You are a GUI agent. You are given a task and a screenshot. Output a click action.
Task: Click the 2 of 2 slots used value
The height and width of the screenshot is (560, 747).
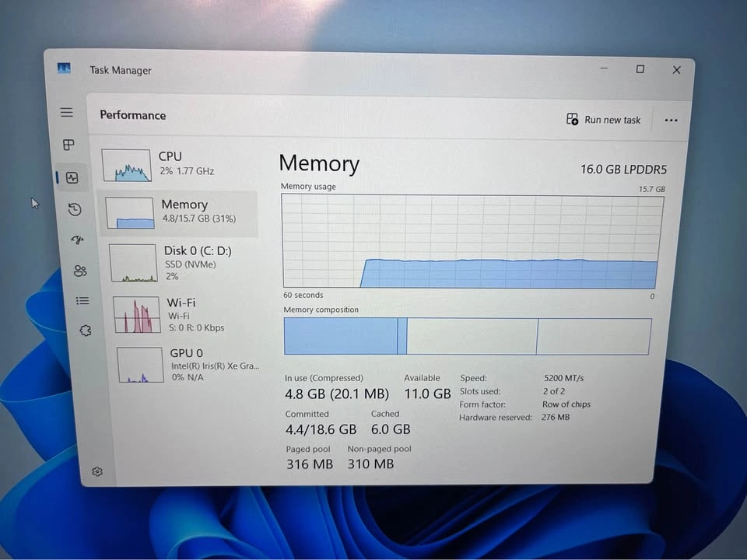tap(553, 391)
